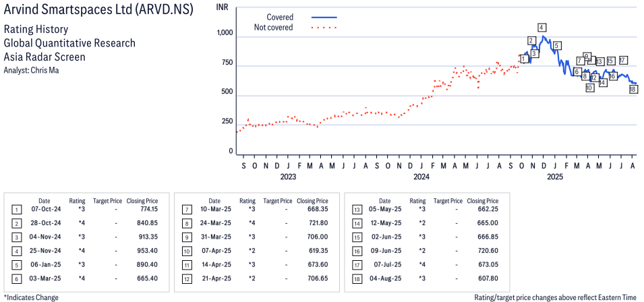Screen dimensions: 644x302
Task: Select closing price '665.40'
Action: pyautogui.click(x=148, y=278)
